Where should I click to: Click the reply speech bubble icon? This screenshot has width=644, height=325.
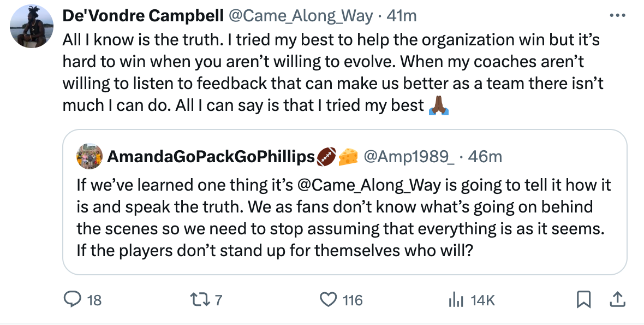pos(73,299)
